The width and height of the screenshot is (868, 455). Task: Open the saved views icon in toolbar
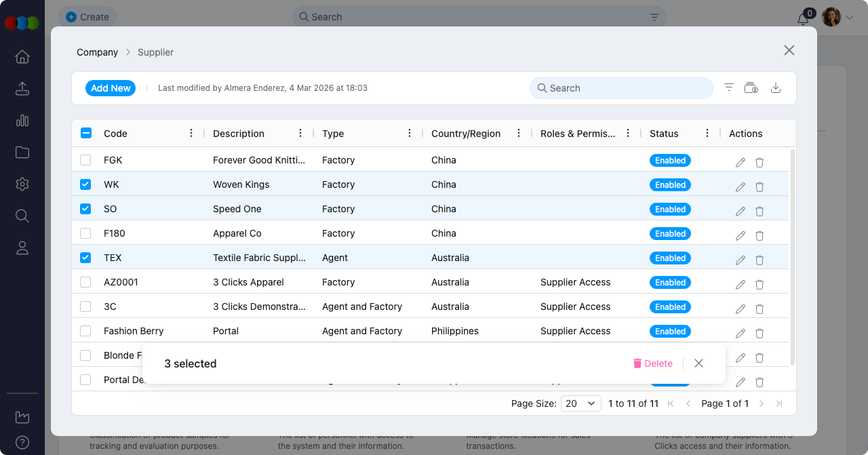[751, 87]
